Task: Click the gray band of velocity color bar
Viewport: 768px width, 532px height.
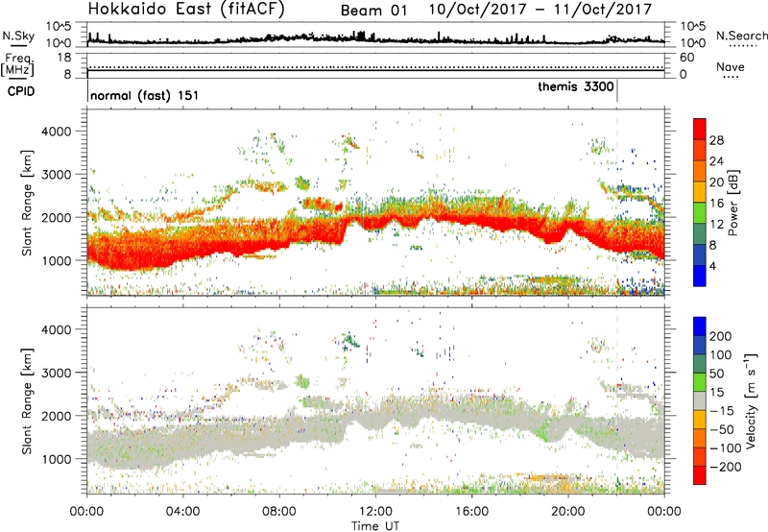Action: coord(700,401)
